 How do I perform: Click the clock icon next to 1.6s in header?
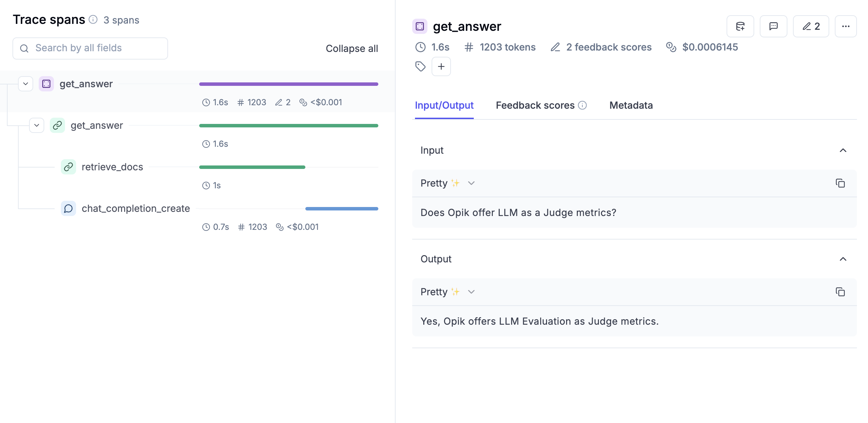(421, 47)
